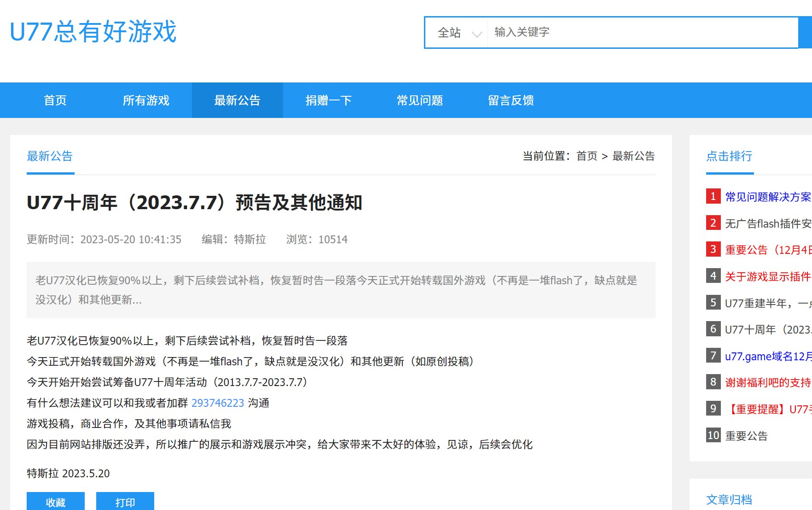812x510 pixels.
Task: Click the line 游戏投稿，商业合作，及其他事项请私信我
Action: (129, 424)
